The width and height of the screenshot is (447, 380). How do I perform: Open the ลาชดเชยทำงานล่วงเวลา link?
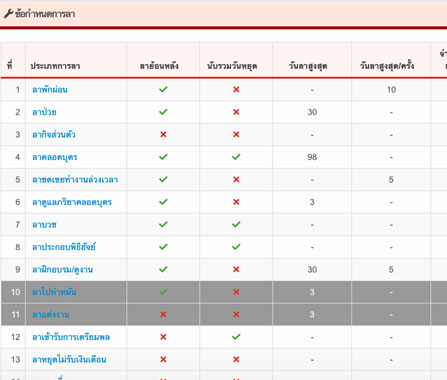(x=75, y=179)
